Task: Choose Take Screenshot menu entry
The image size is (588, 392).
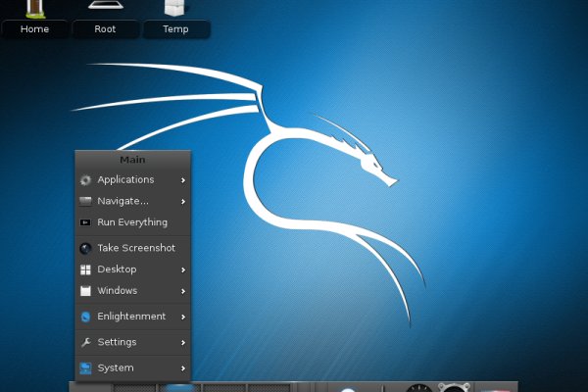Action: point(136,249)
